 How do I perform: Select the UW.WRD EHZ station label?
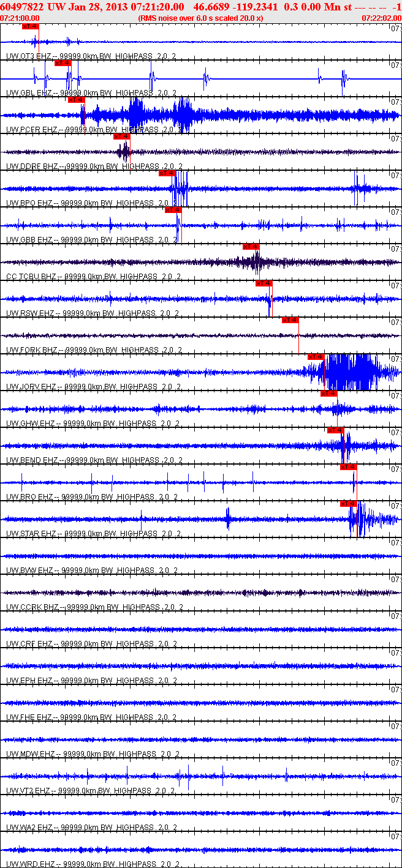[29, 864]
